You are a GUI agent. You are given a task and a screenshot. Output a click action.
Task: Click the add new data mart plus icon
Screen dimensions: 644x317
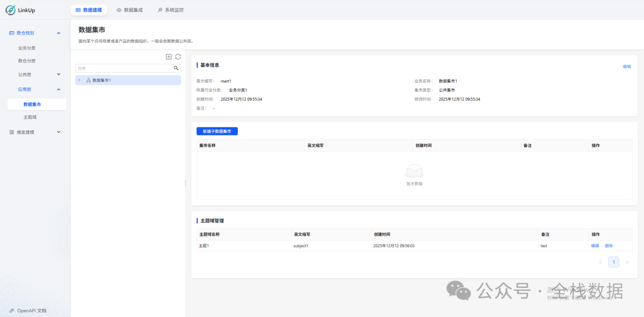click(169, 57)
